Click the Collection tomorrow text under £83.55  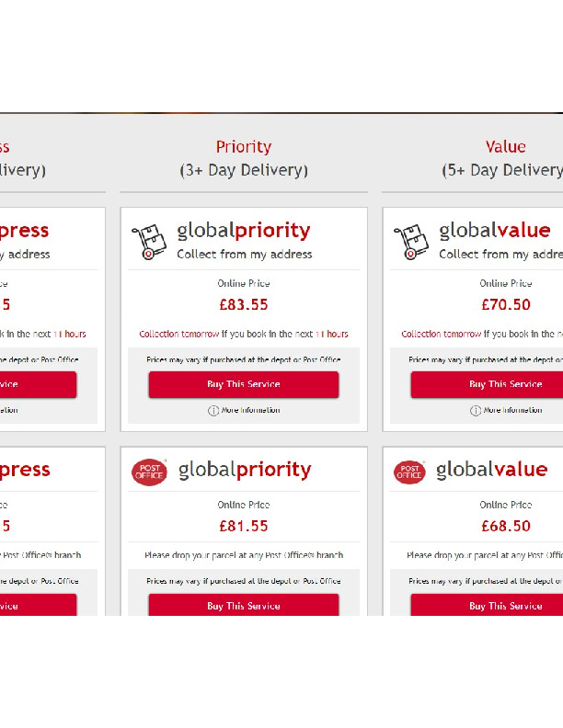[179, 334]
